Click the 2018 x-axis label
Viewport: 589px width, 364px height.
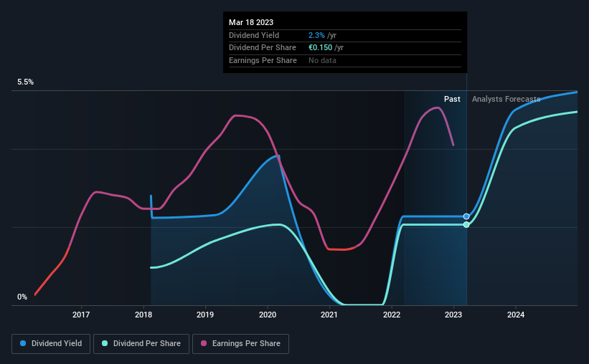143,315
